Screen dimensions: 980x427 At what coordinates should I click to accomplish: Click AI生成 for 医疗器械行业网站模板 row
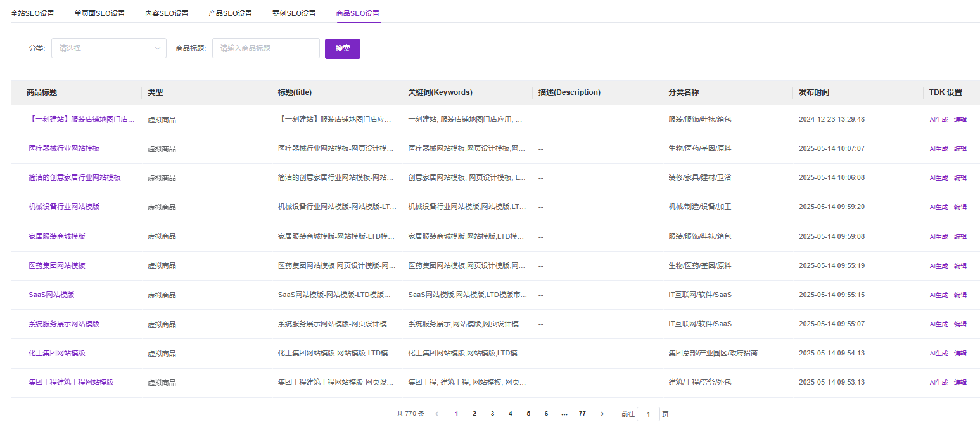938,149
